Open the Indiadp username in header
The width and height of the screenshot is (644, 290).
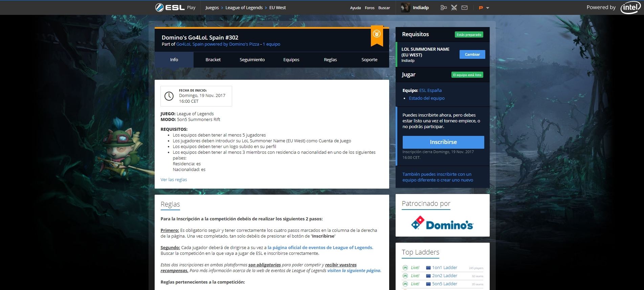click(x=421, y=7)
